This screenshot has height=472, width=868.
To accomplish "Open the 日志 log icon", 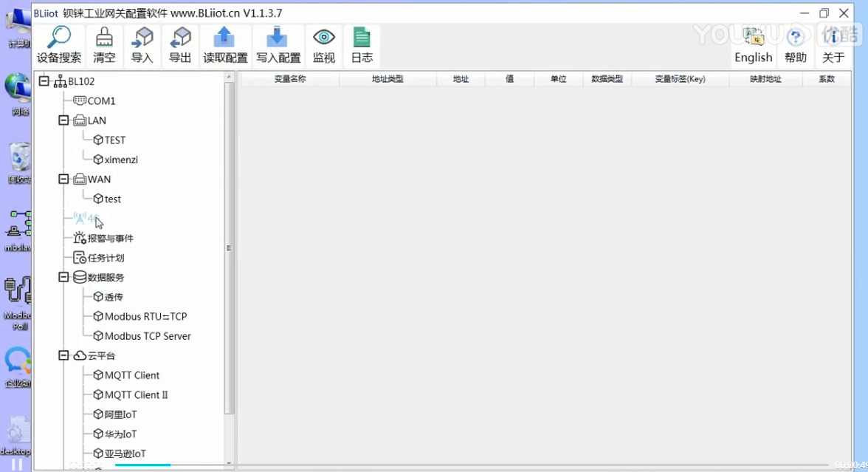I will click(x=362, y=38).
